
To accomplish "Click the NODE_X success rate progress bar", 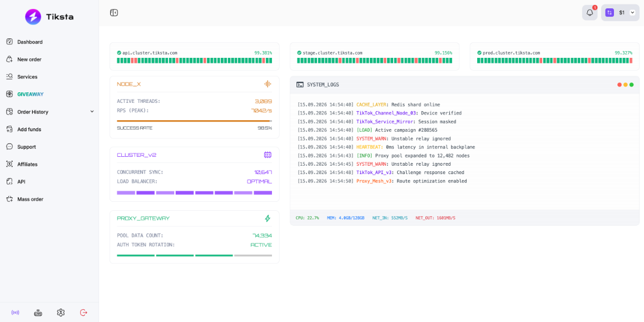I will pos(194,121).
